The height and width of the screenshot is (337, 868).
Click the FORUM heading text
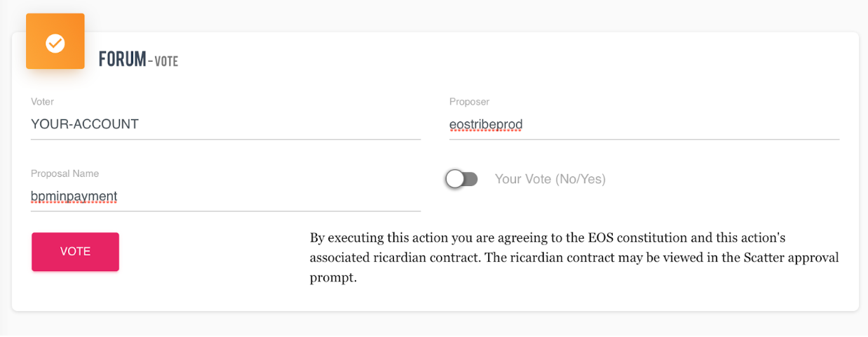point(122,59)
